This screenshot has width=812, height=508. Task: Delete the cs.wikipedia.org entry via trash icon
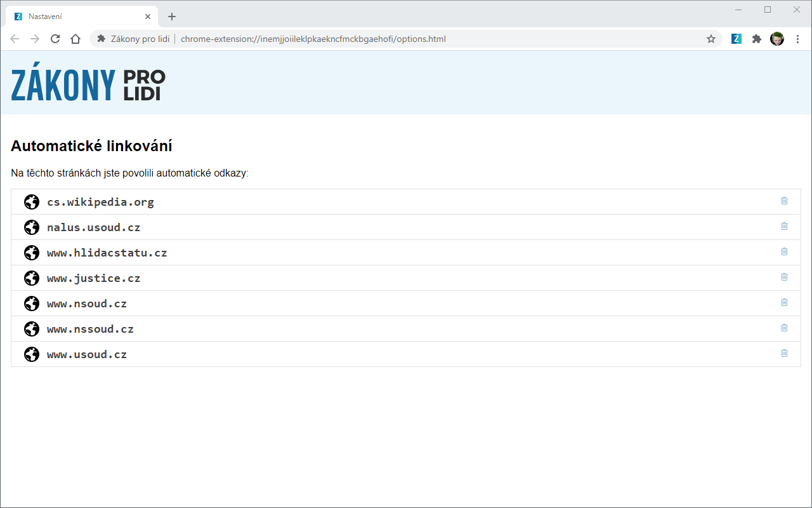point(784,201)
